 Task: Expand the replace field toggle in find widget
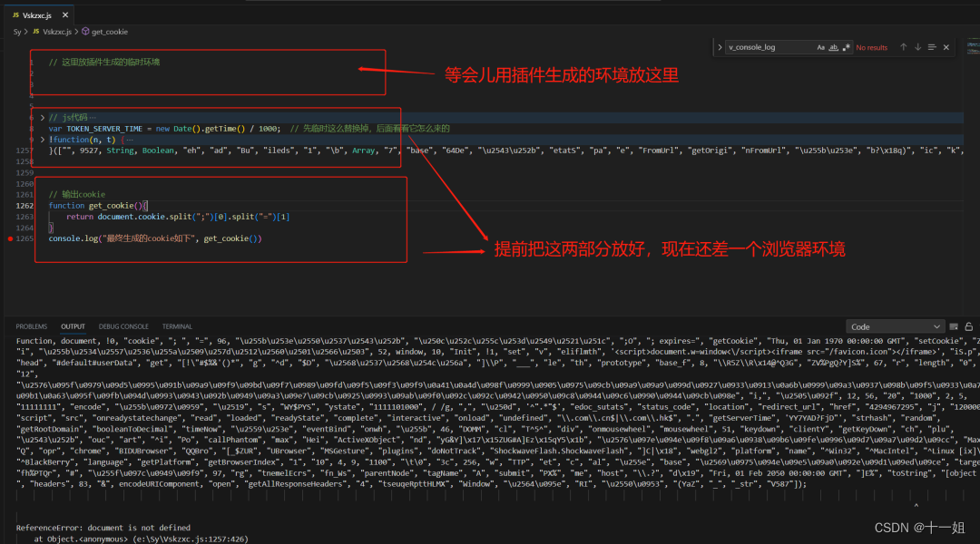coord(720,47)
